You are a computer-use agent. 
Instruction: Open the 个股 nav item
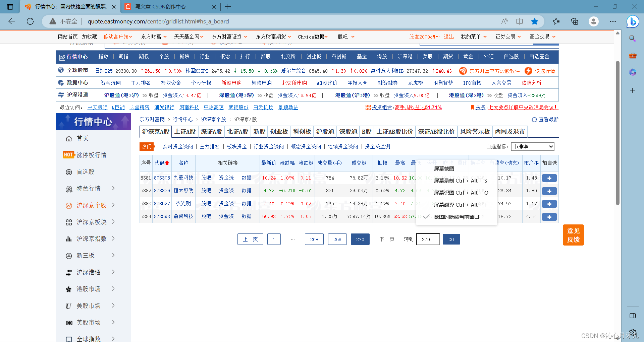pyautogui.click(x=164, y=57)
